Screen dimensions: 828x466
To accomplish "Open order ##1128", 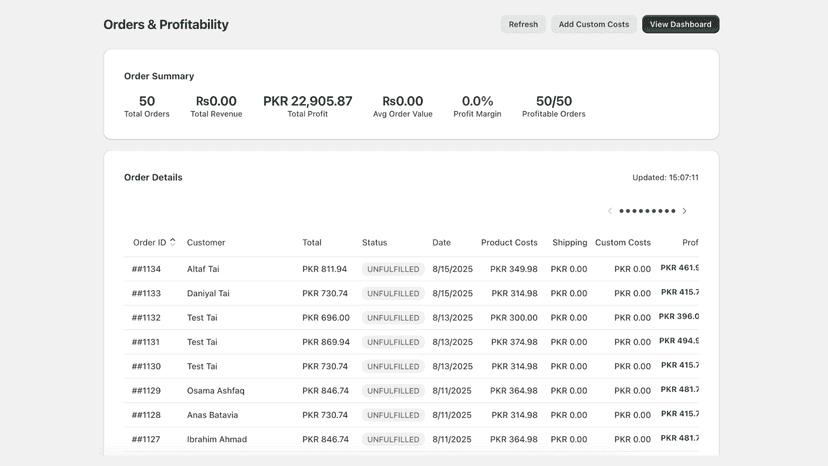I will pyautogui.click(x=146, y=415).
